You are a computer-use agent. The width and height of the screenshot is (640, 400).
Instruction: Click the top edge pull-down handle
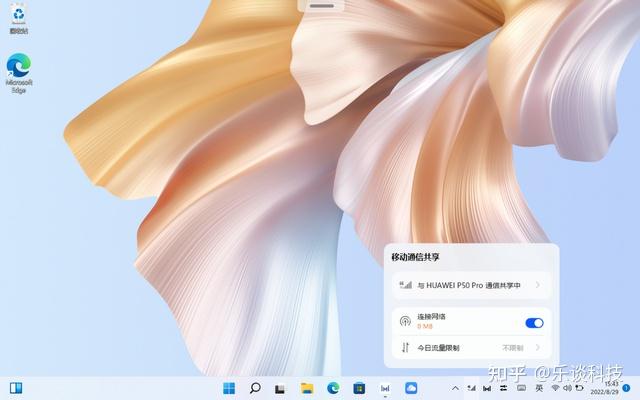pos(322,6)
